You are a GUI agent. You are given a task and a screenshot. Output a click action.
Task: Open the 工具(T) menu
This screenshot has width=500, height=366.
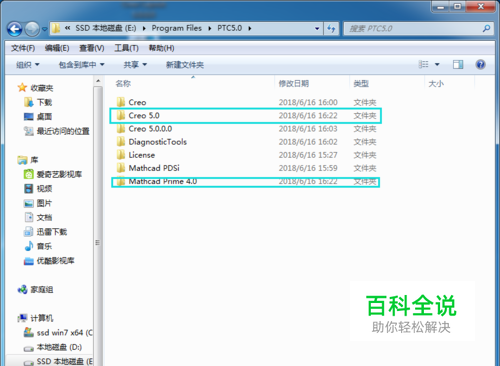tap(126, 48)
